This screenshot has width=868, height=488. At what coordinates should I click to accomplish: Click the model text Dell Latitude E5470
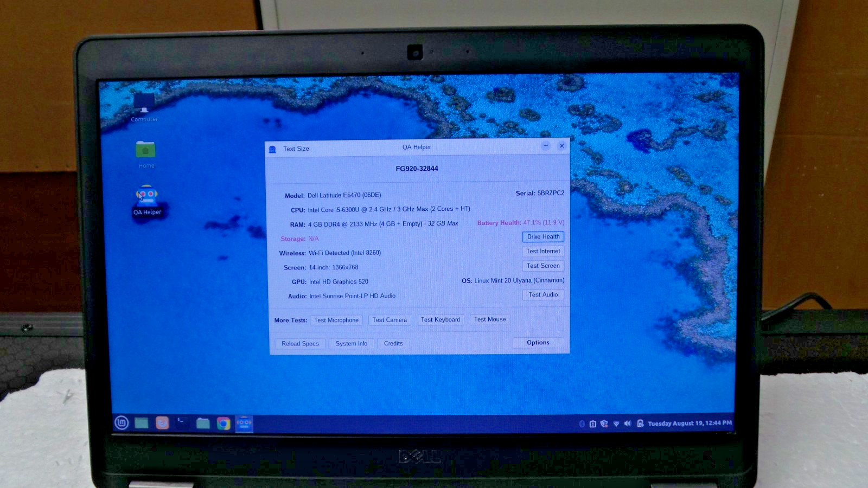[344, 195]
